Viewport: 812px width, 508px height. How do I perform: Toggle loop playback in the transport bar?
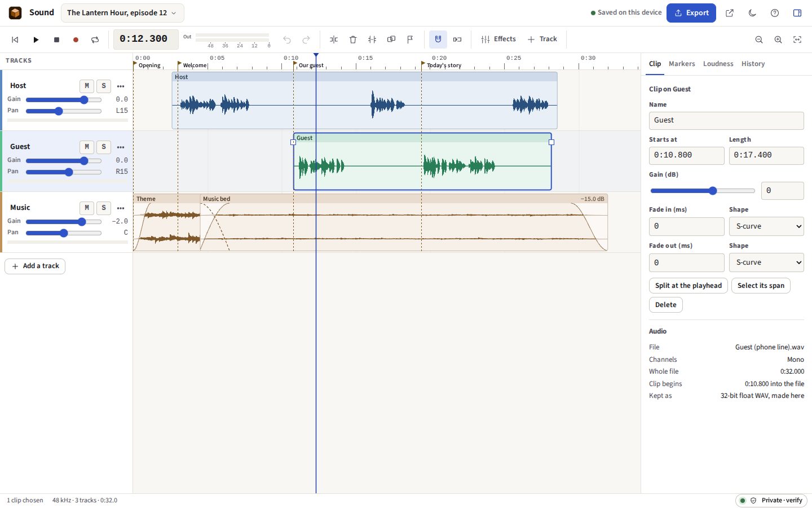click(x=95, y=40)
